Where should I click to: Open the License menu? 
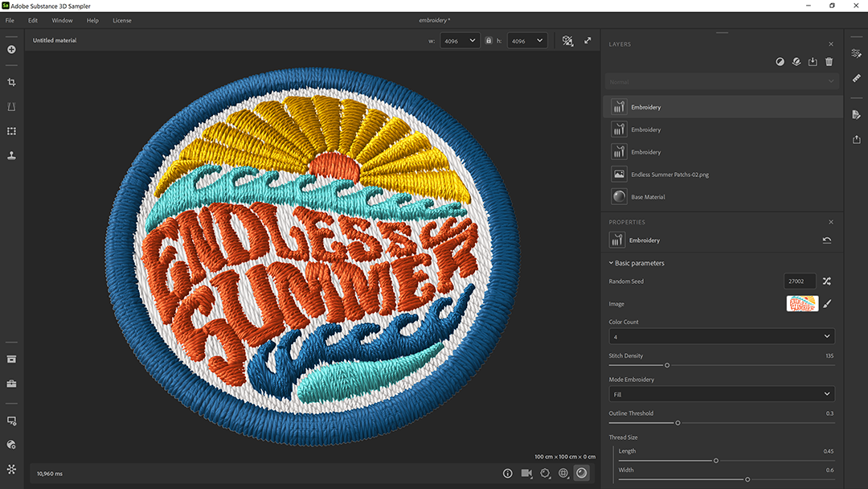[x=122, y=20]
